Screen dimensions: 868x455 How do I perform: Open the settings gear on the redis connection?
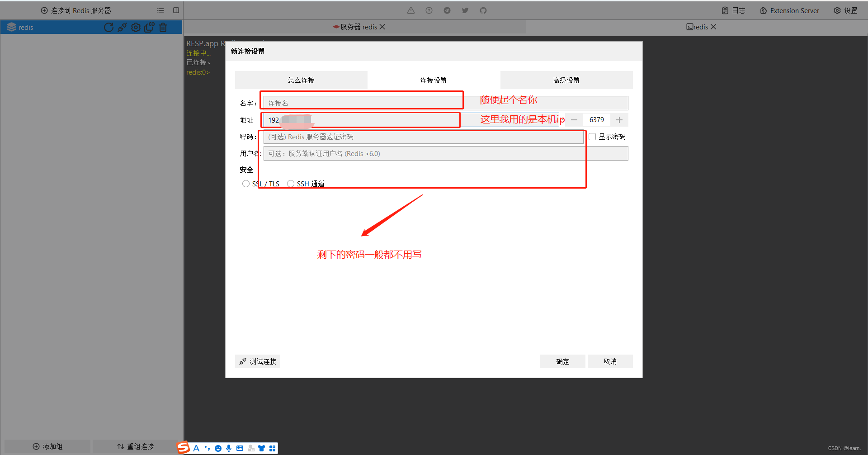pos(136,27)
